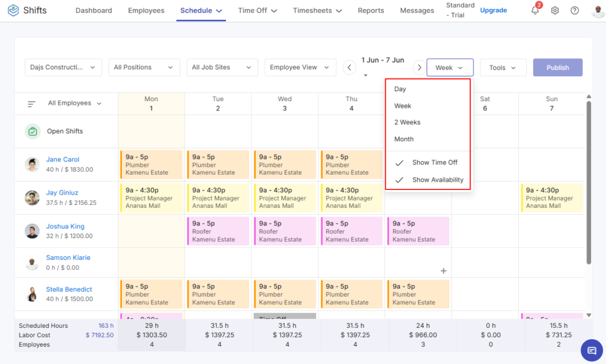This screenshot has height=364, width=606.
Task: Go to the next week arrow
Action: tap(420, 67)
